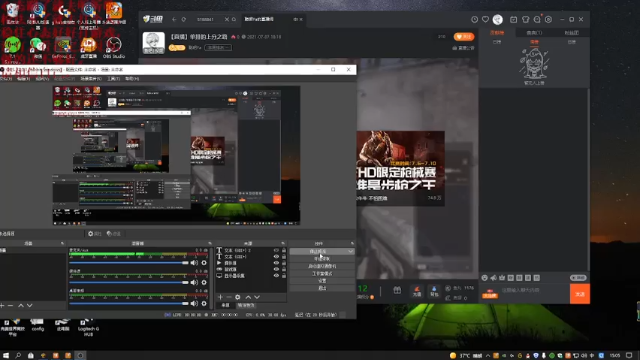Expand the dropdown arrow on streaming button
The image size is (640, 360).
pos(350,251)
